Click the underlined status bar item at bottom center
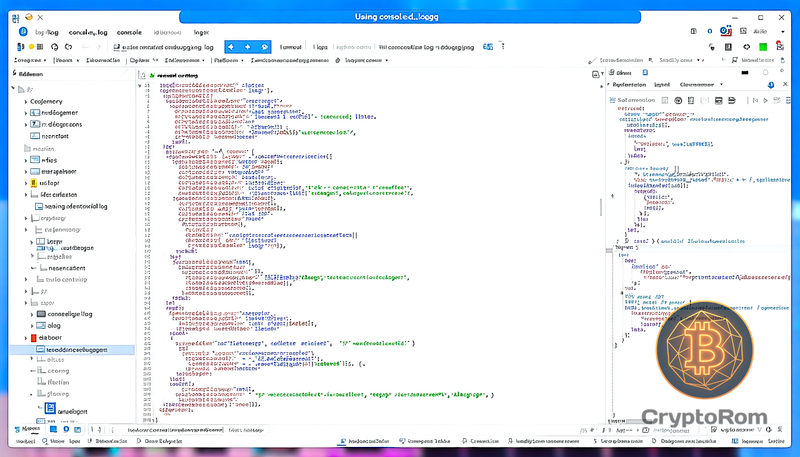 [x=365, y=441]
